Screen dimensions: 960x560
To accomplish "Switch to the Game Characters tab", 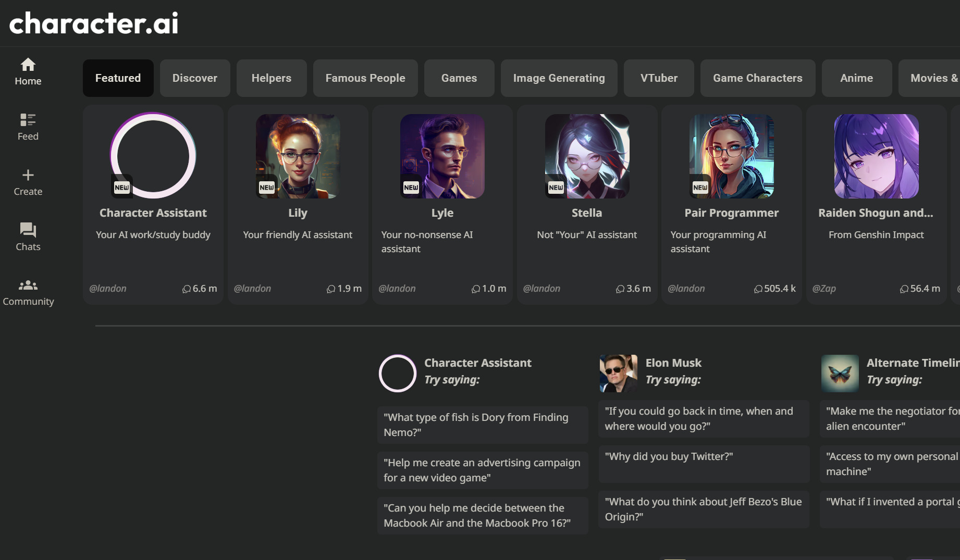I will pos(758,78).
